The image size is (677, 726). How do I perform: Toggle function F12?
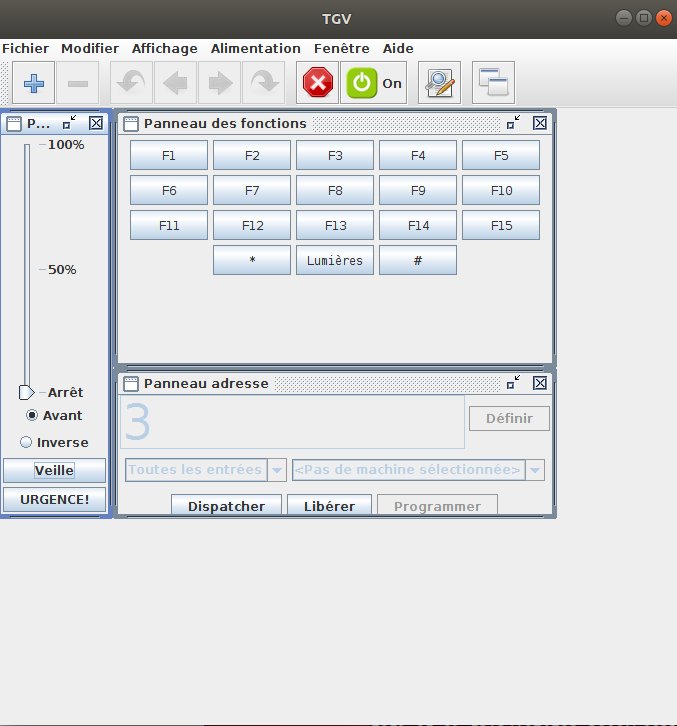pos(252,225)
